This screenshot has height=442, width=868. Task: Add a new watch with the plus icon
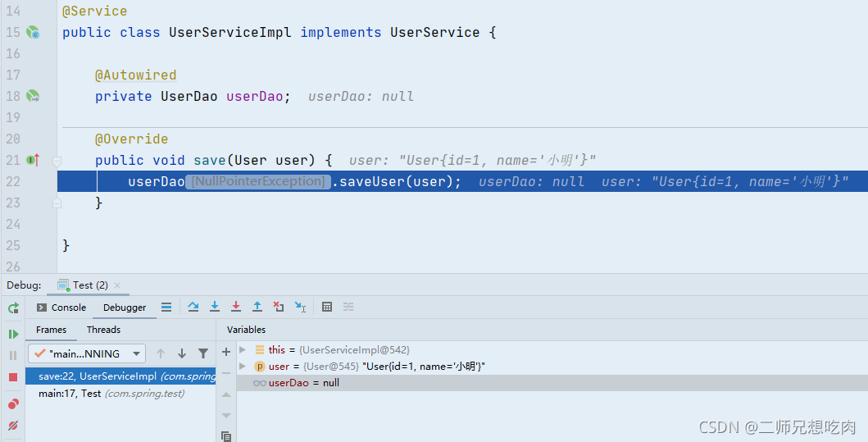pyautogui.click(x=226, y=352)
